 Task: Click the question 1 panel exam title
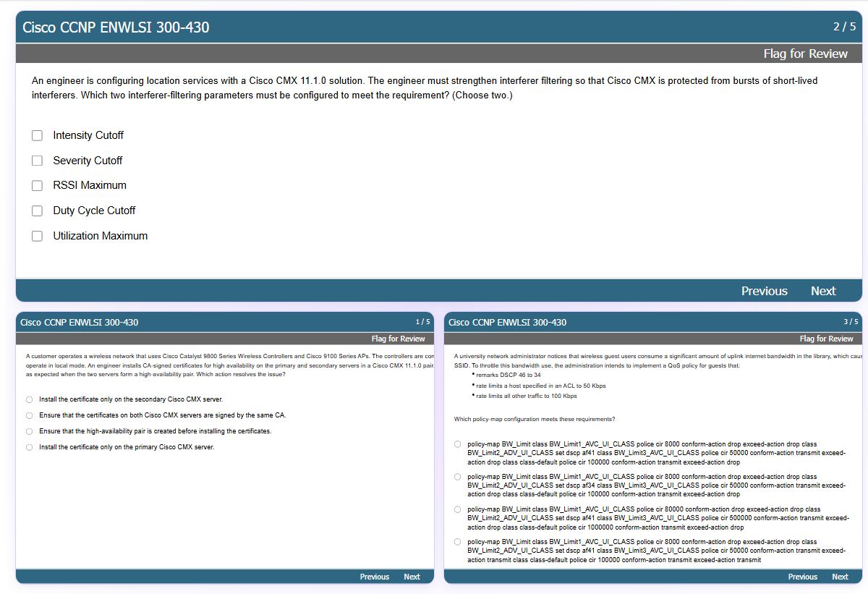[x=80, y=322]
